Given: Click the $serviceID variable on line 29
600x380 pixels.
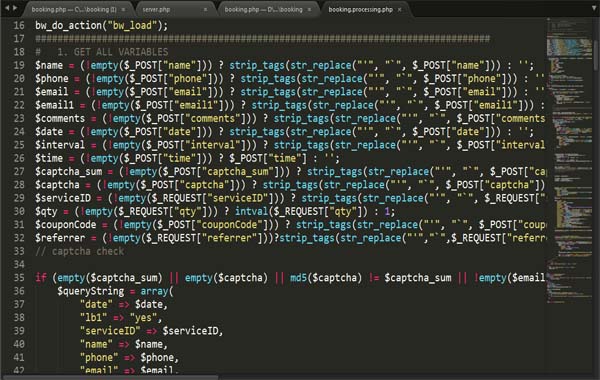Looking at the screenshot, I should (63, 198).
